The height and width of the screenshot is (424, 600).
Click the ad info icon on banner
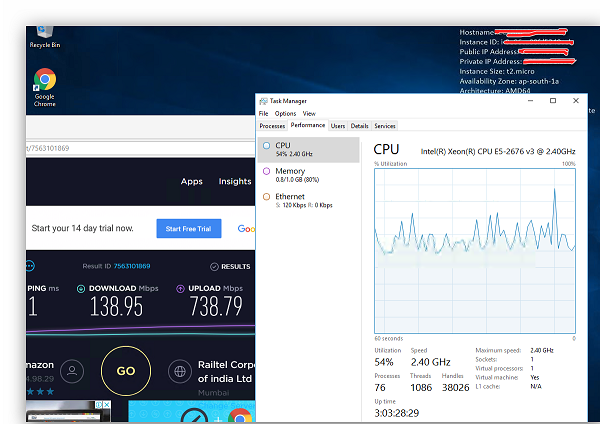point(99,404)
